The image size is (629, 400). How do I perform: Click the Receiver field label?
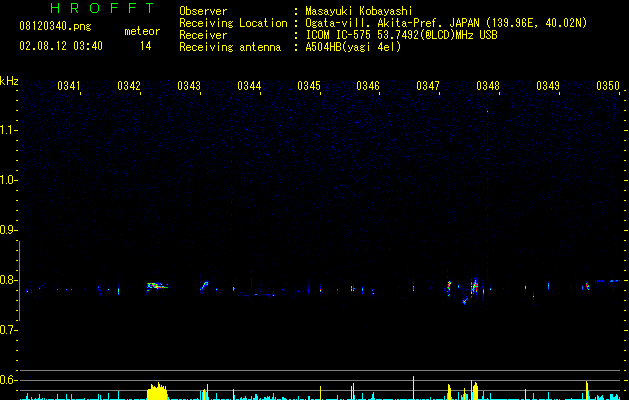click(203, 35)
